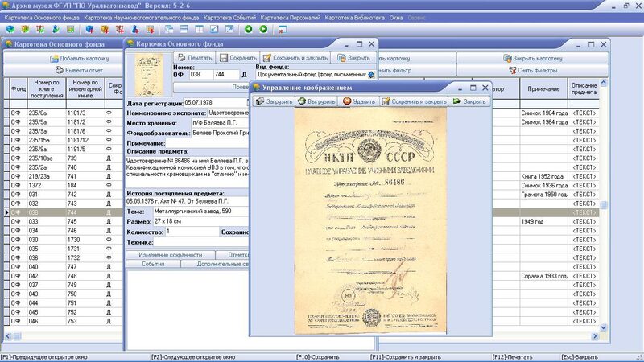Click the green left arrow previous window icon
Image resolution: width=644 pixels, height=362 pixels.
click(248, 29)
